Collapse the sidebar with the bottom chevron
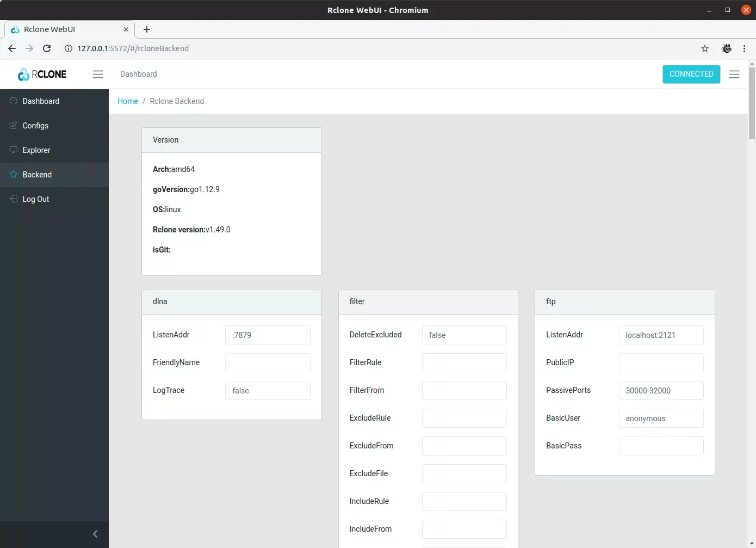Screen dimensions: 756x548 (x=95, y=534)
